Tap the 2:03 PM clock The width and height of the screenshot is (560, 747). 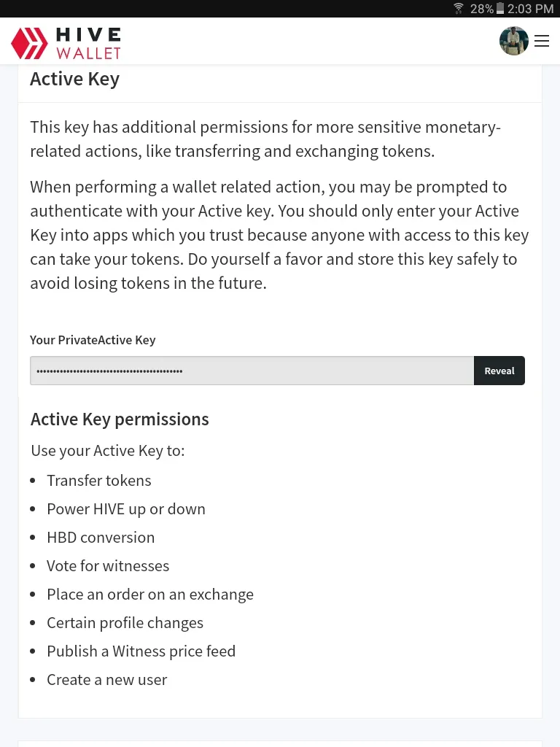pos(531,9)
